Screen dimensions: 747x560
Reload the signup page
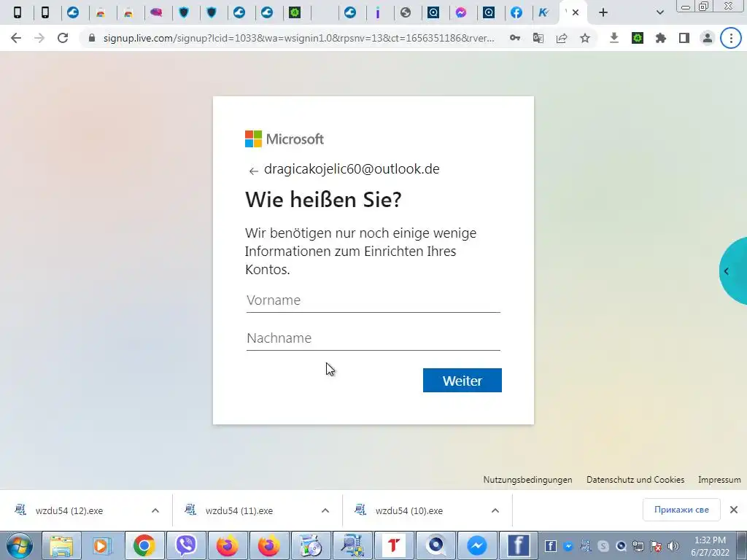coord(63,38)
